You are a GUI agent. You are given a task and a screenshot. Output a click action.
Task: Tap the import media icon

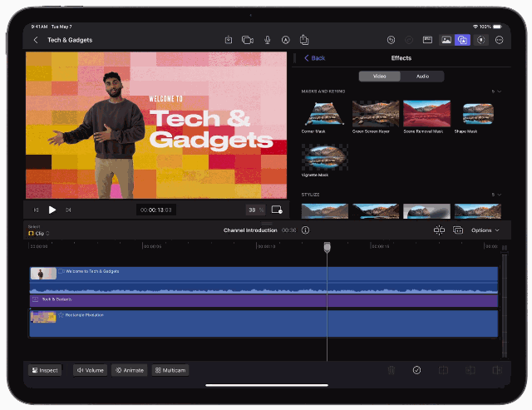229,40
